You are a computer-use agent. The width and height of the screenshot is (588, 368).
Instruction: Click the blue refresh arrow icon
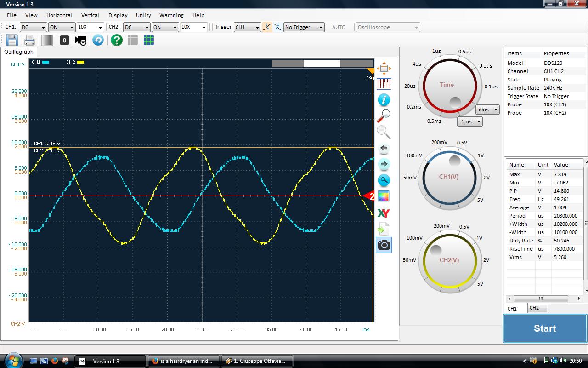point(98,40)
